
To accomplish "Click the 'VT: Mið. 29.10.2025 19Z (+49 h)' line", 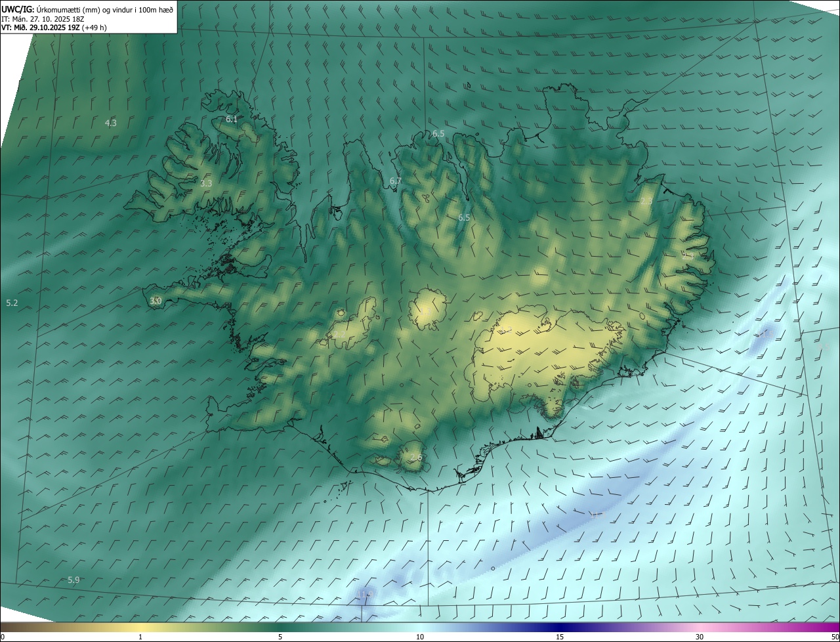I will (x=54, y=28).
